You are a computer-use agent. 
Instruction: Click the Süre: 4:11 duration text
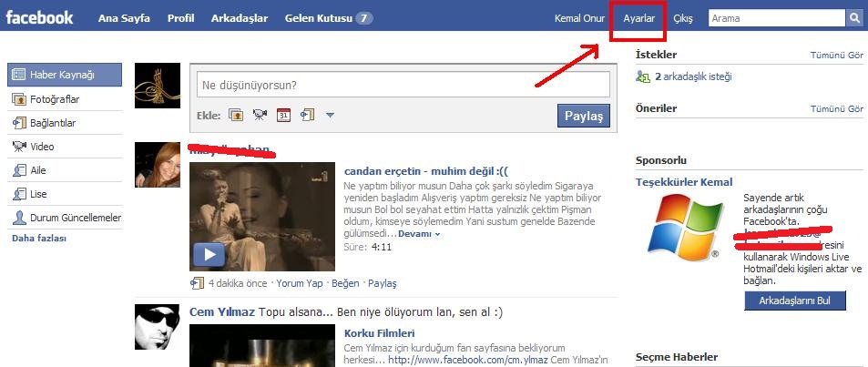coord(368,247)
